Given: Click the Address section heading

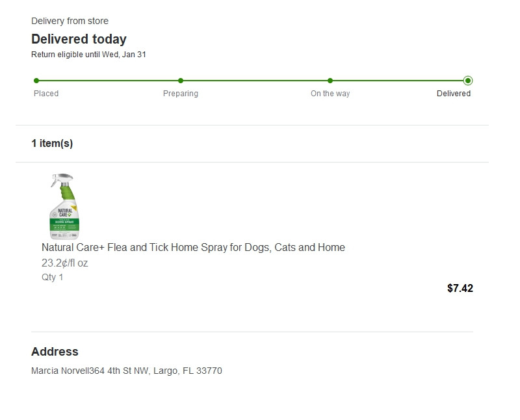Looking at the screenshot, I should click(x=55, y=352).
